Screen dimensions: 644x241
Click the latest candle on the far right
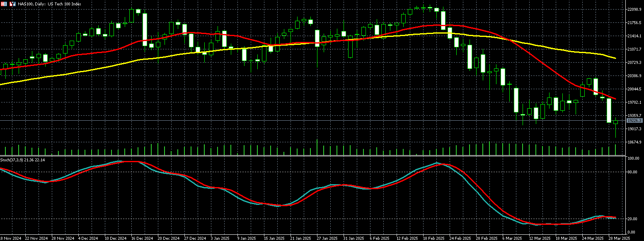[x=615, y=122]
